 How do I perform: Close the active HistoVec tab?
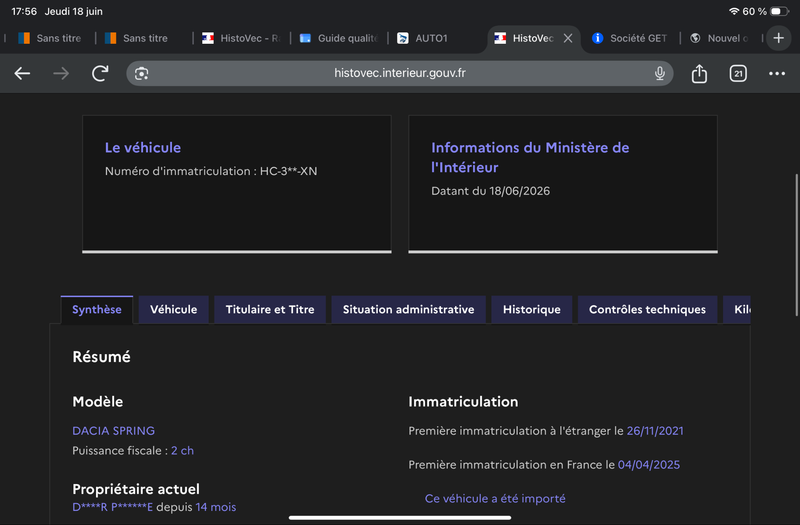(568, 38)
